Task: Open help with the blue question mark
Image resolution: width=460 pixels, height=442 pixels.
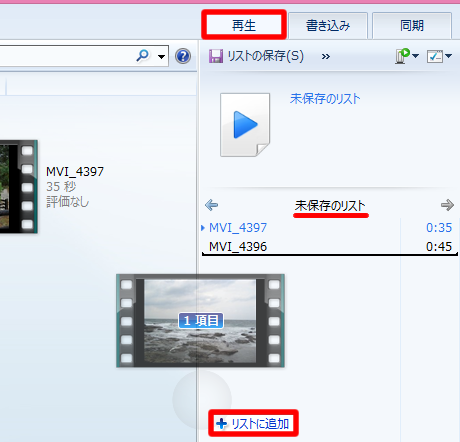Action: (x=183, y=56)
